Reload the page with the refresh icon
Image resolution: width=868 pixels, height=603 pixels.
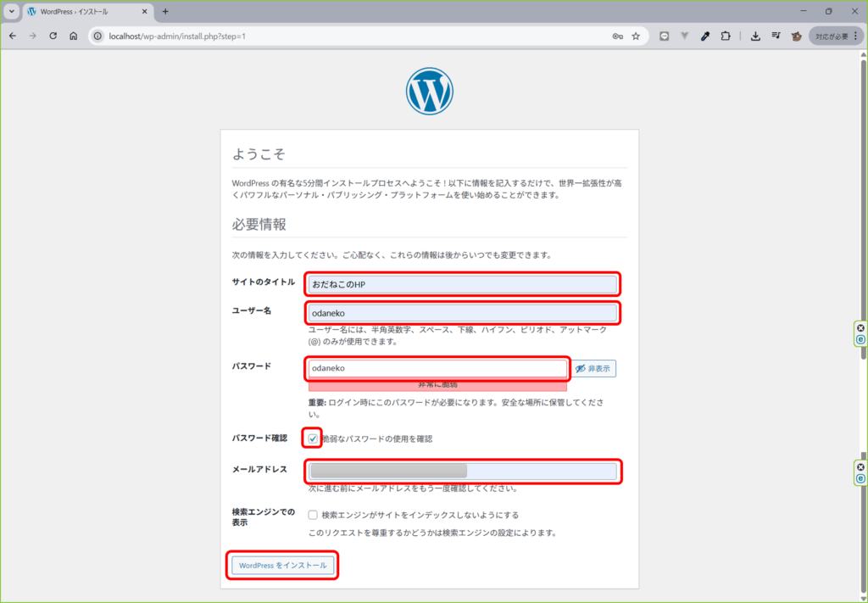coord(53,36)
